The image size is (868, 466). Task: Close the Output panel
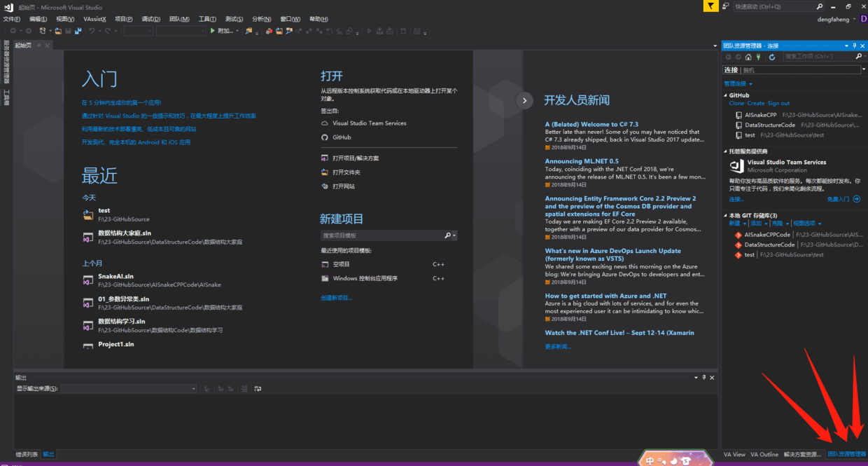coord(712,378)
